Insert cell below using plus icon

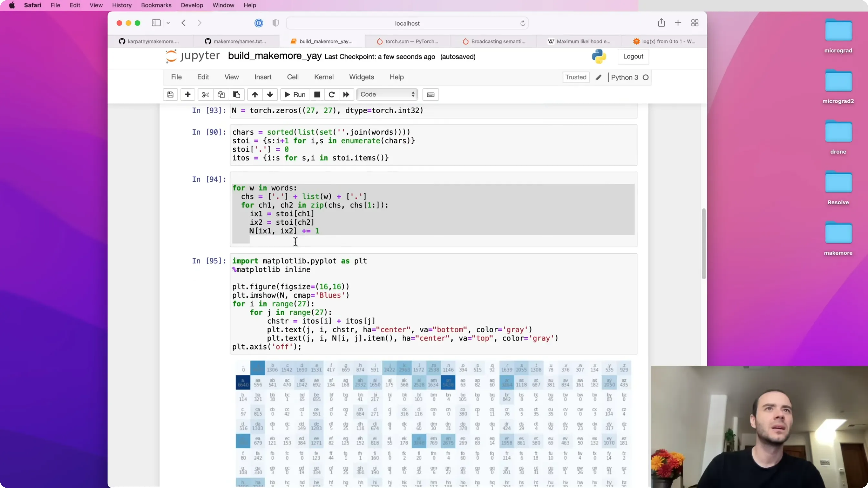pyautogui.click(x=188, y=95)
